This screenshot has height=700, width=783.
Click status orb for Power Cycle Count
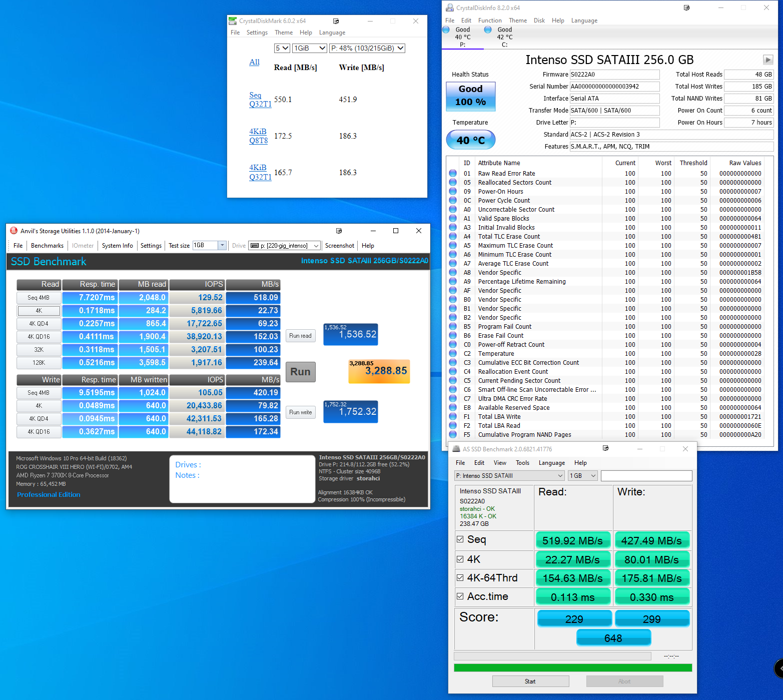point(453,200)
